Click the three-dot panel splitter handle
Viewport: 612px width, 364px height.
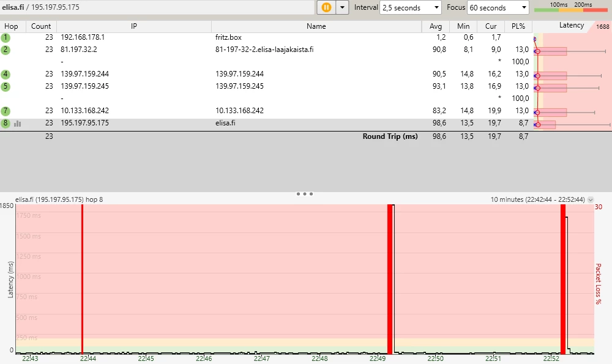click(x=304, y=193)
